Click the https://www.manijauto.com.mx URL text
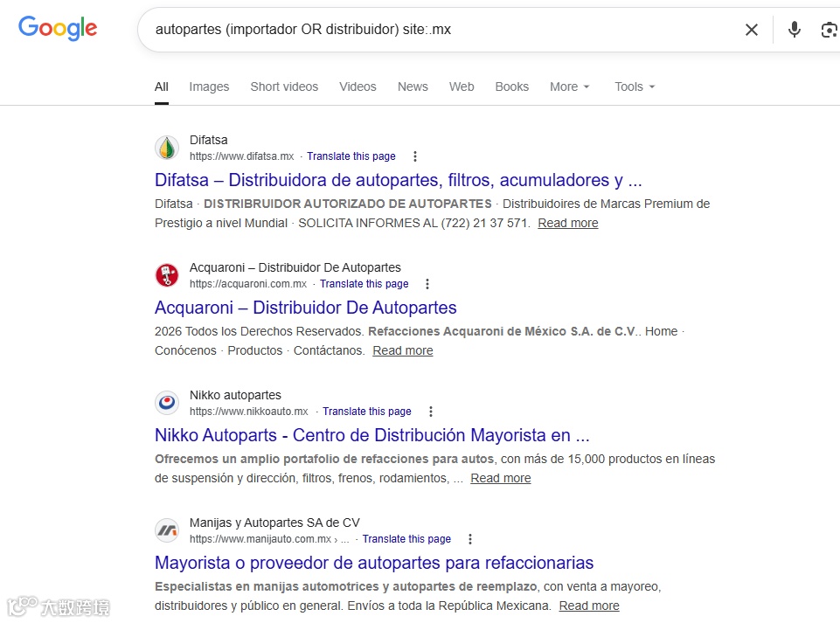This screenshot has height=623, width=840. [x=260, y=539]
